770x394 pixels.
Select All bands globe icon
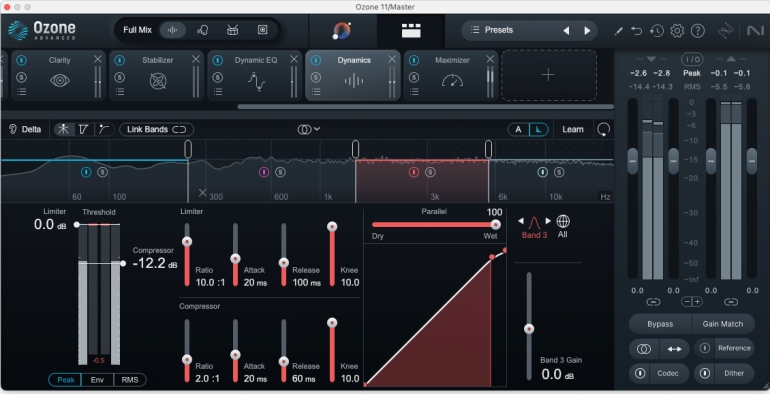point(563,222)
